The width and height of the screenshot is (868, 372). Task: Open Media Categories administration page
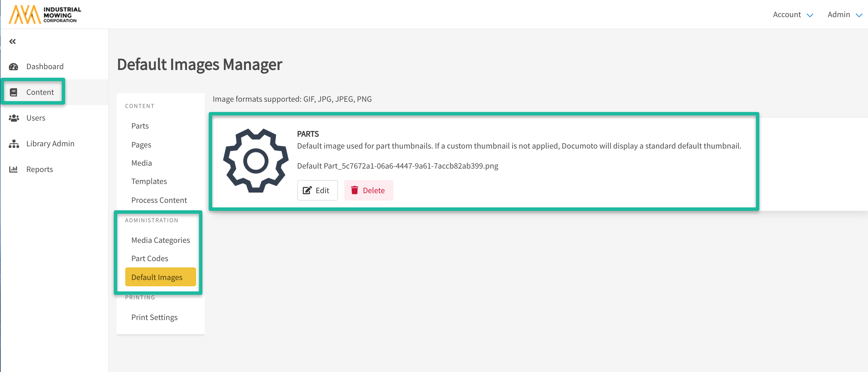(160, 240)
